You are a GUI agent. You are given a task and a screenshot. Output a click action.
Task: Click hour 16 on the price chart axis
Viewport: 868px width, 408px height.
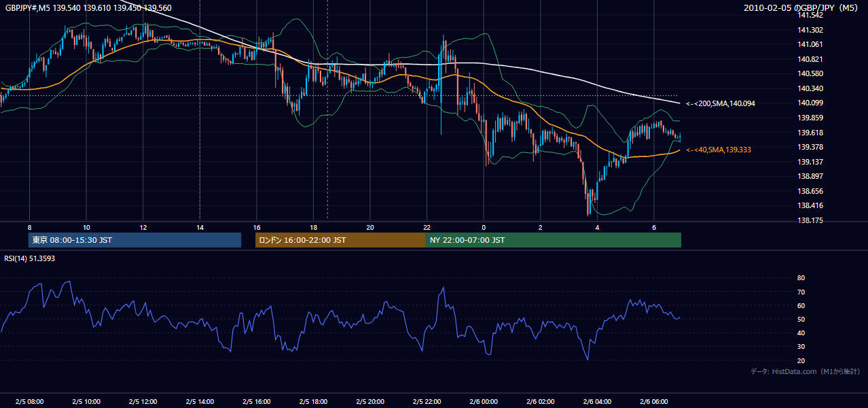tap(256, 227)
